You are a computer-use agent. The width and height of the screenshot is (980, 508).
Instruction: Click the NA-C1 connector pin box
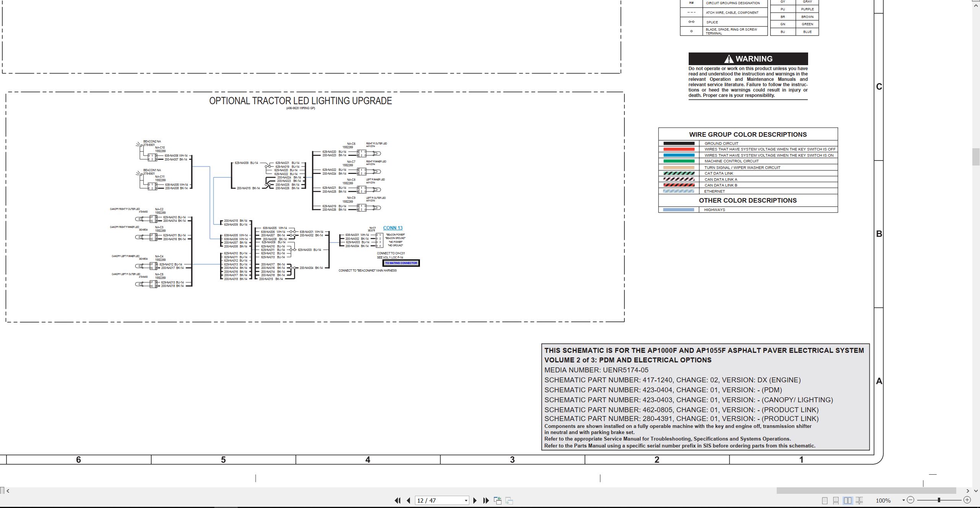[379, 240]
